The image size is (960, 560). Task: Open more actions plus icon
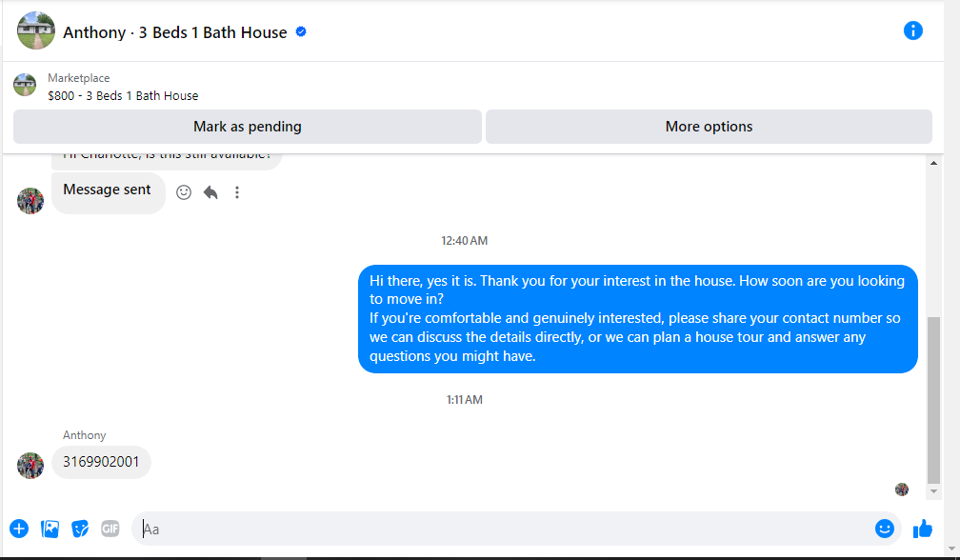point(19,529)
